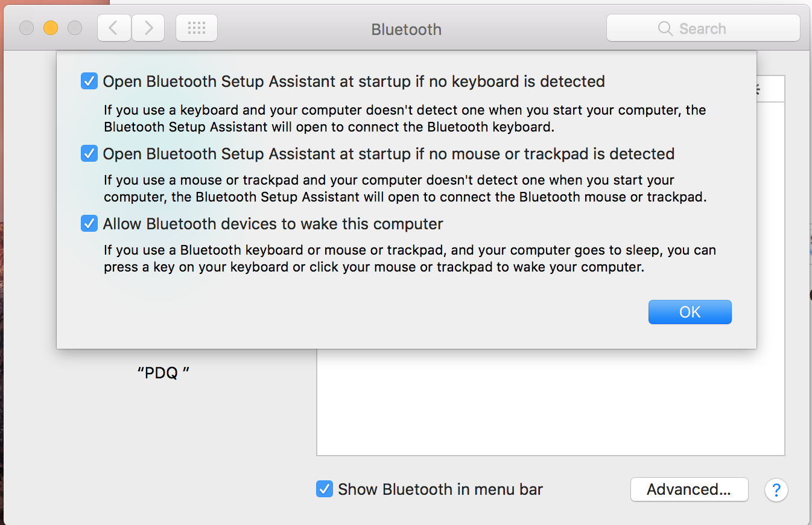The height and width of the screenshot is (525, 812).
Task: Disable Allow Bluetooth devices to wake computer
Action: [89, 224]
